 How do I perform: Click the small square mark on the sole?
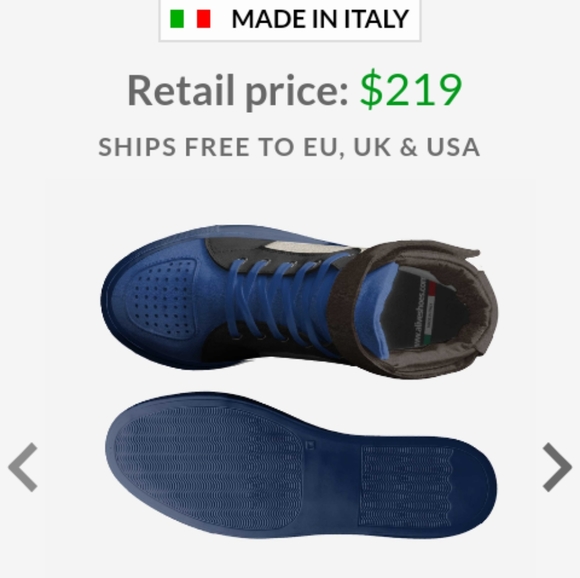(311, 445)
